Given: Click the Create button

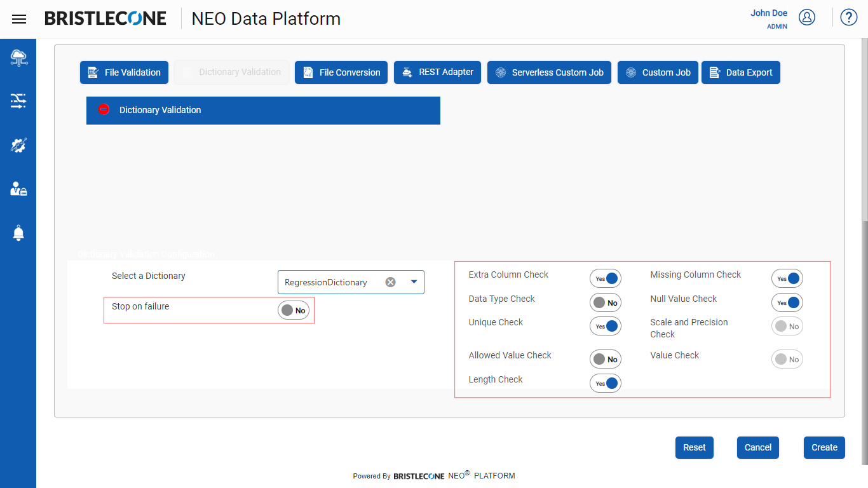Looking at the screenshot, I should pyautogui.click(x=824, y=447).
